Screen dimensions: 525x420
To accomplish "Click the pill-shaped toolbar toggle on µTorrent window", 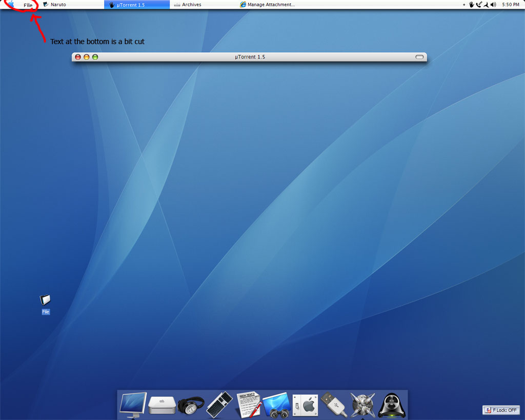I will coord(419,57).
